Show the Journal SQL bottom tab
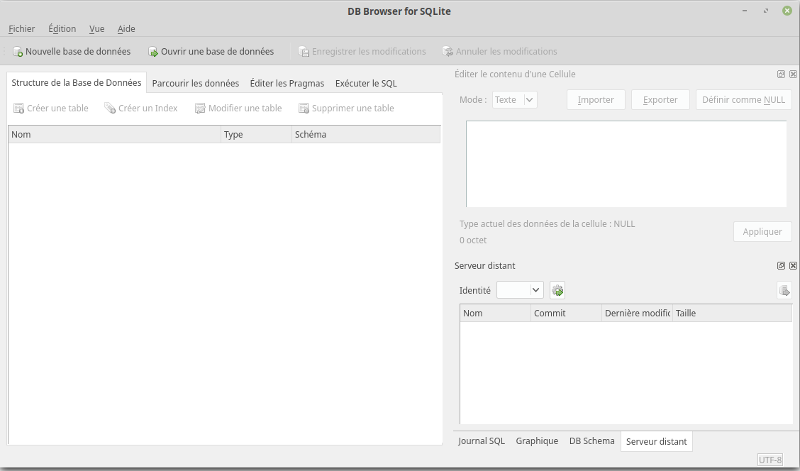Viewport: 800px width, 471px height. [481, 441]
